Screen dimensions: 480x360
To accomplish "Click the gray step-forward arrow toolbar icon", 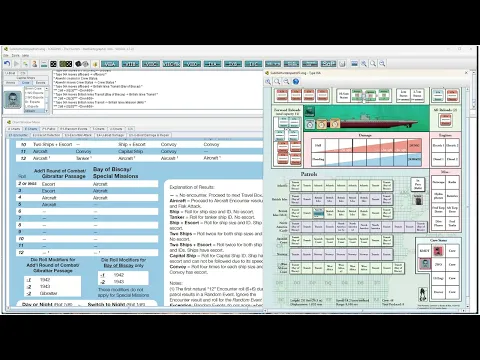I will [x=16, y=64].
